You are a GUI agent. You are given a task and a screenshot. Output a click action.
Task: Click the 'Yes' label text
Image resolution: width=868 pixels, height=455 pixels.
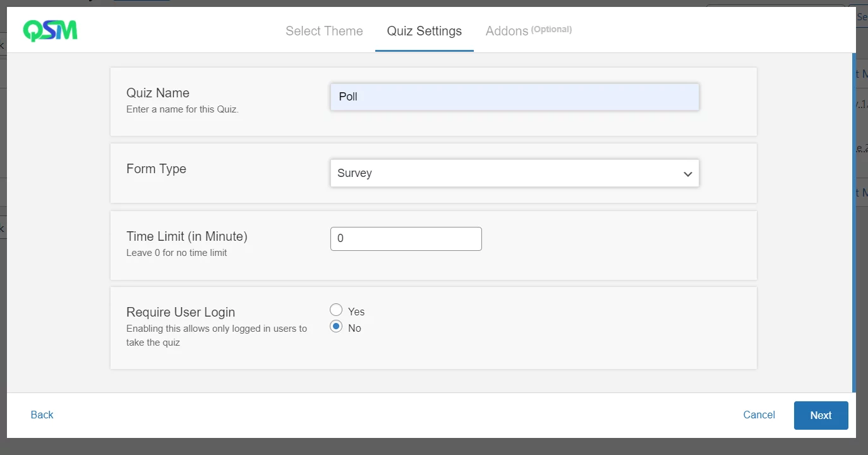point(356,312)
